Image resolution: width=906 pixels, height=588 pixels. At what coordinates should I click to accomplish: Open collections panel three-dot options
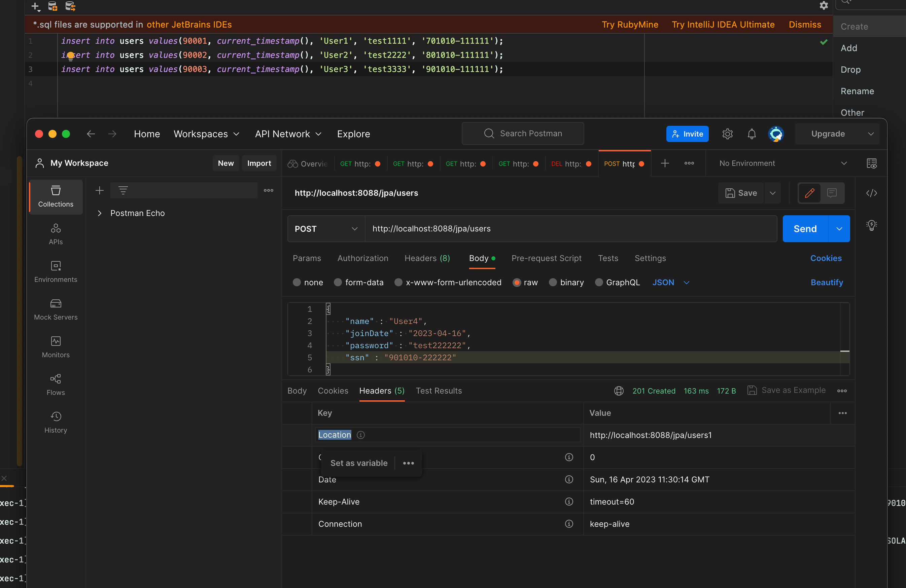click(268, 190)
